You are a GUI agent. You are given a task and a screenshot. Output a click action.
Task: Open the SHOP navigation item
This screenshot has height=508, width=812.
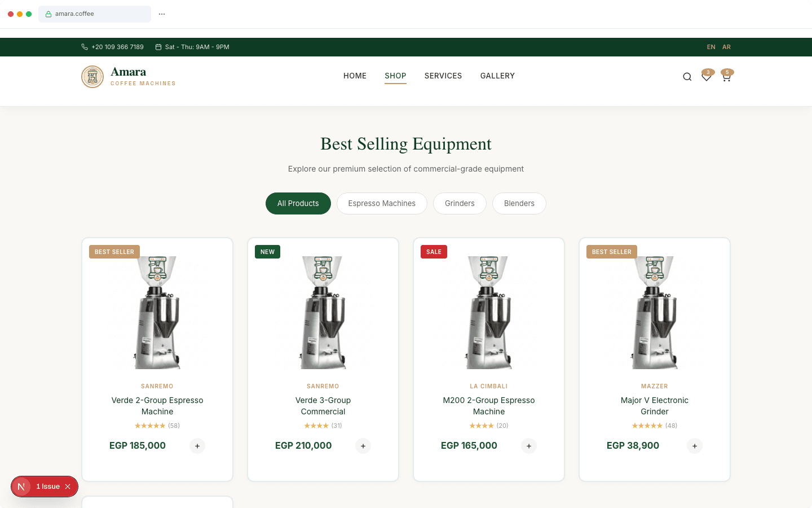click(395, 76)
